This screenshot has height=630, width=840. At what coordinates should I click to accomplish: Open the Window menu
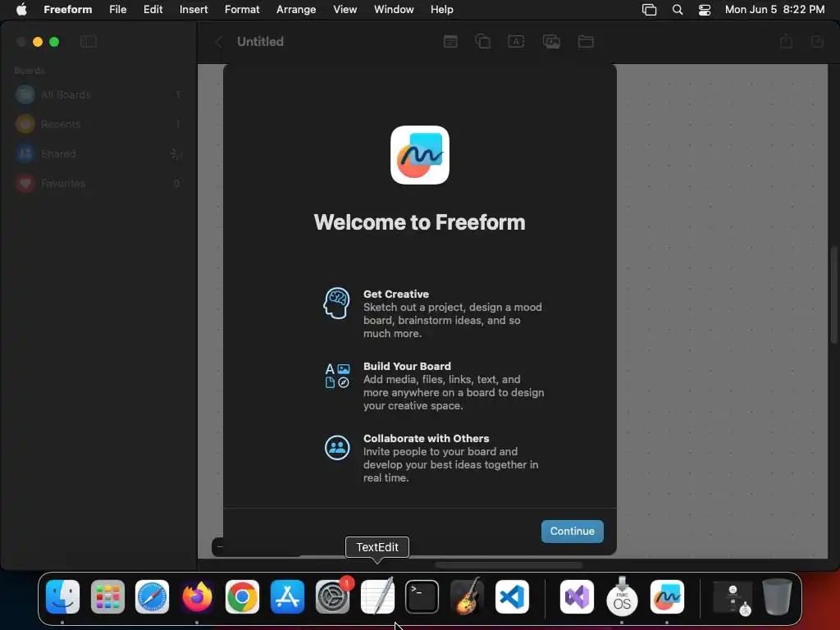[394, 10]
